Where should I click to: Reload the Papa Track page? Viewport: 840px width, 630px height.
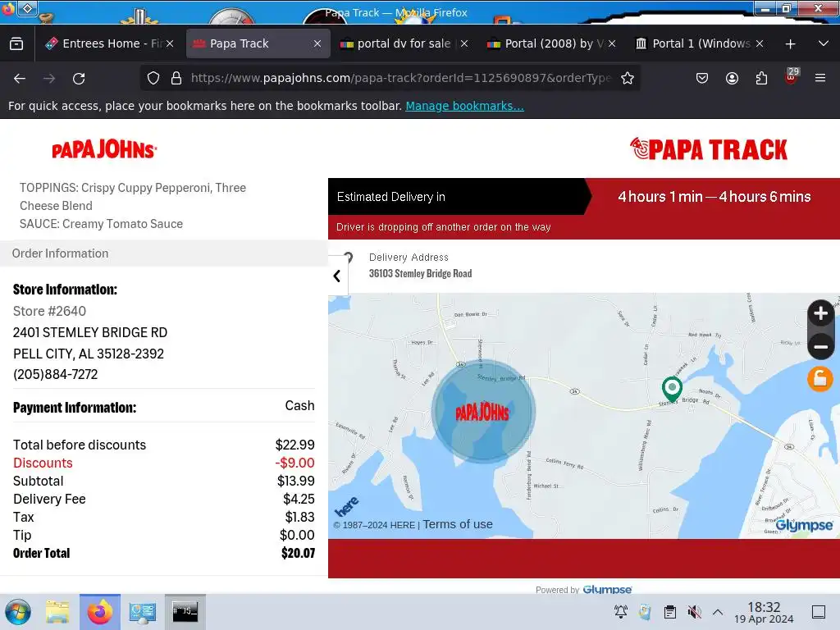pyautogui.click(x=79, y=78)
